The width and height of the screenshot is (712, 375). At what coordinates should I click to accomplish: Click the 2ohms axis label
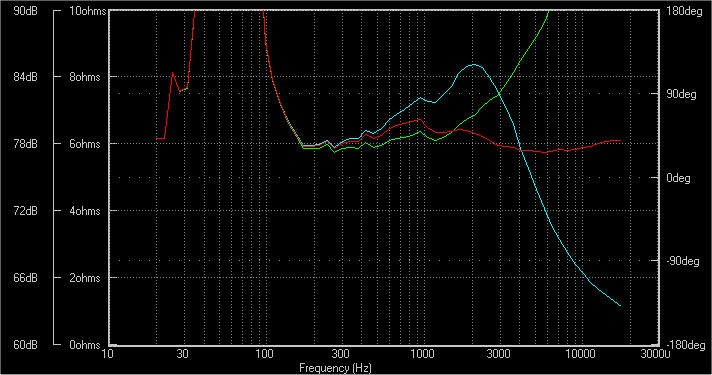[x=85, y=277]
